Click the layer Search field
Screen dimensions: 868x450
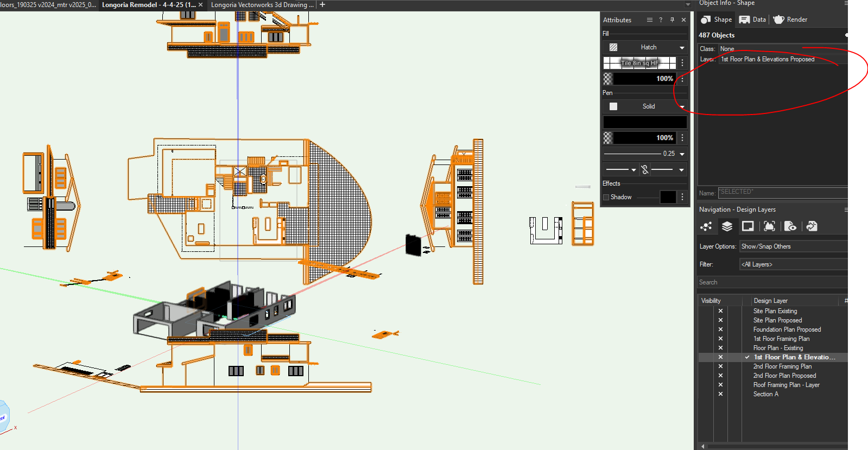[x=771, y=282]
